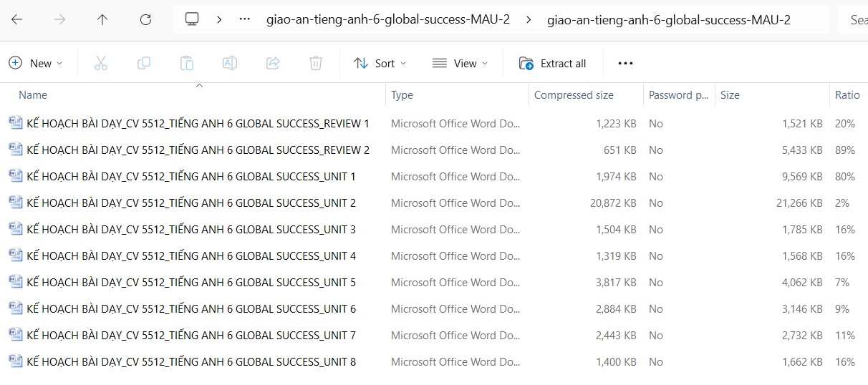Select file name ending in REVIEW 1

point(198,123)
